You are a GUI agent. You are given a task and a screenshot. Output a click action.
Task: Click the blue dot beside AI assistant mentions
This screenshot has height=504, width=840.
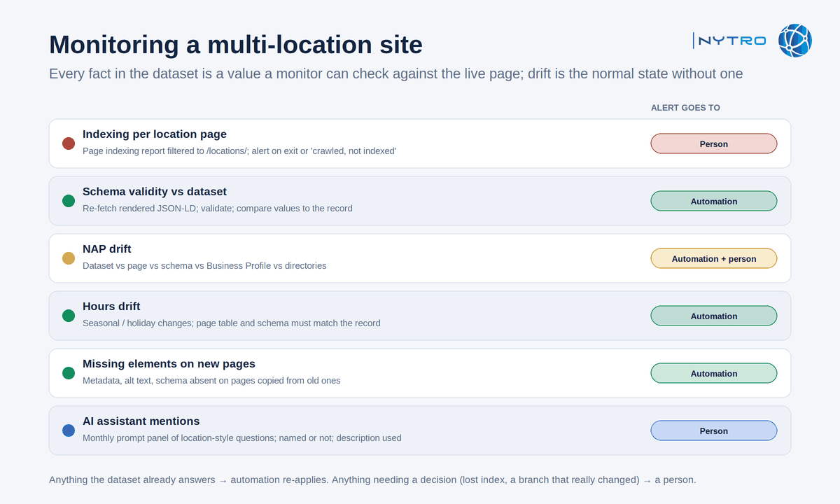click(x=69, y=430)
